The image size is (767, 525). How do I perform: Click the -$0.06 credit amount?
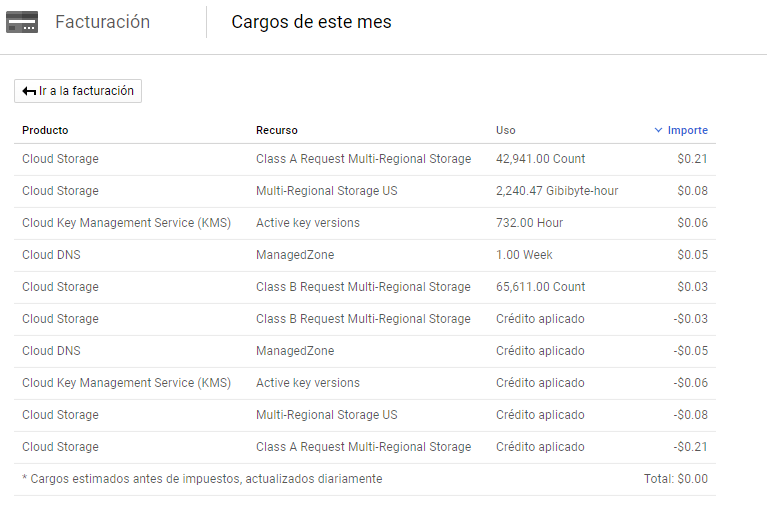(690, 383)
